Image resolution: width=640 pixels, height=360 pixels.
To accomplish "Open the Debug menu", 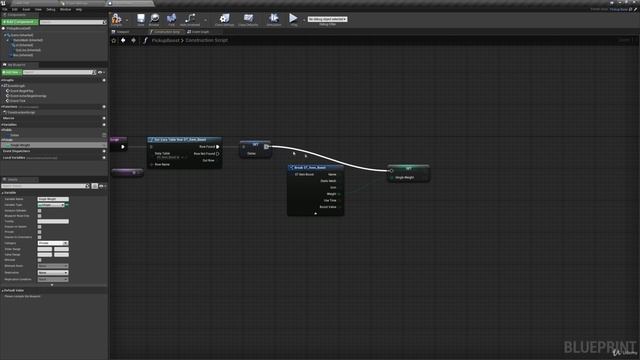I will [x=51, y=9].
